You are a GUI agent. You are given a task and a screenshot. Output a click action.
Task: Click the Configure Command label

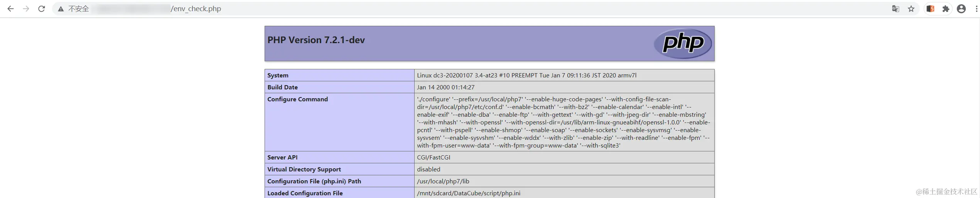(297, 99)
